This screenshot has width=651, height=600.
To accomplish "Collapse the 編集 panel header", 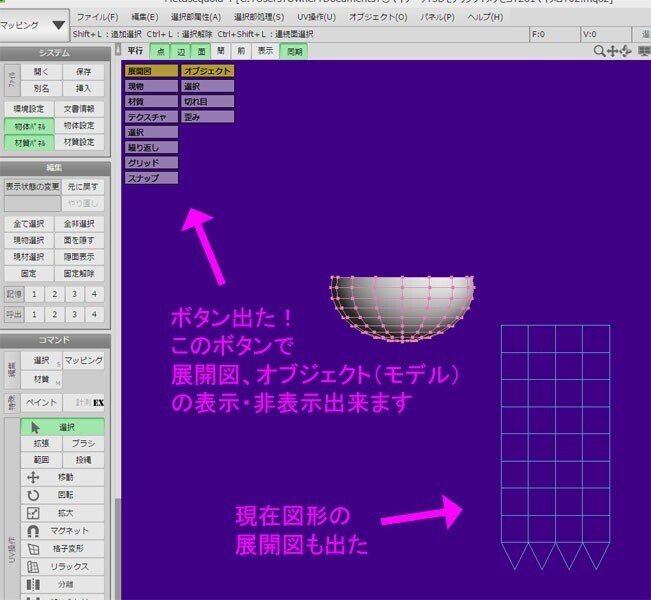I will (x=55, y=168).
